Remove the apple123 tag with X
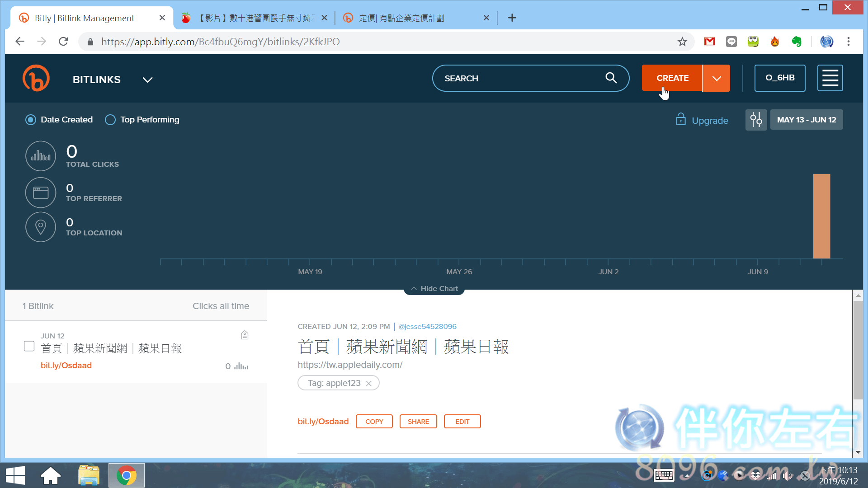Screen dimensions: 868x488 (x=369, y=383)
